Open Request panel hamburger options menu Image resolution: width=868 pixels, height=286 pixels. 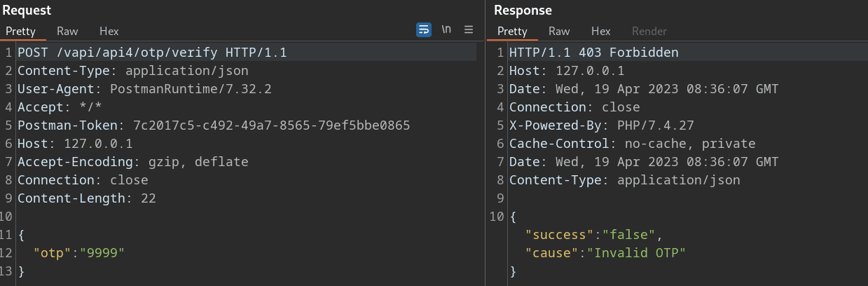(469, 30)
